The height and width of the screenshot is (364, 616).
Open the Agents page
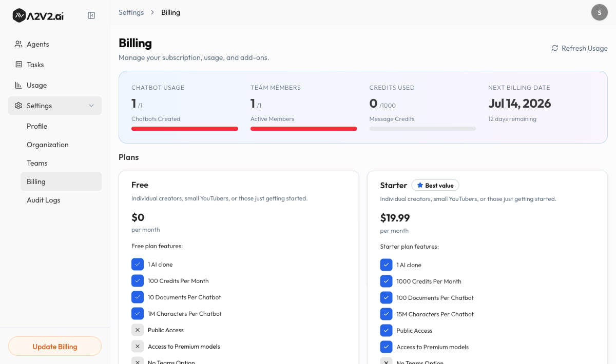pos(55,44)
